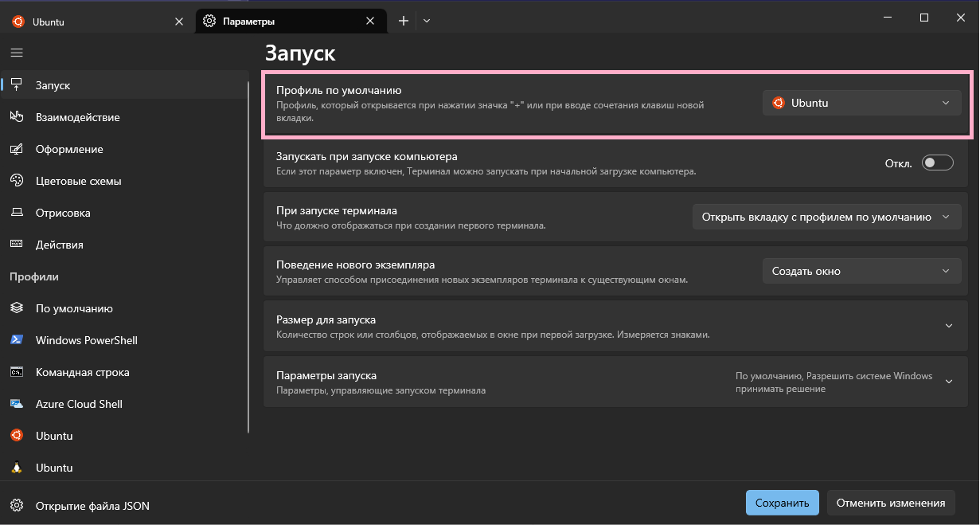Close the Ubuntu tab
Image resolution: width=980 pixels, height=525 pixels.
point(178,22)
